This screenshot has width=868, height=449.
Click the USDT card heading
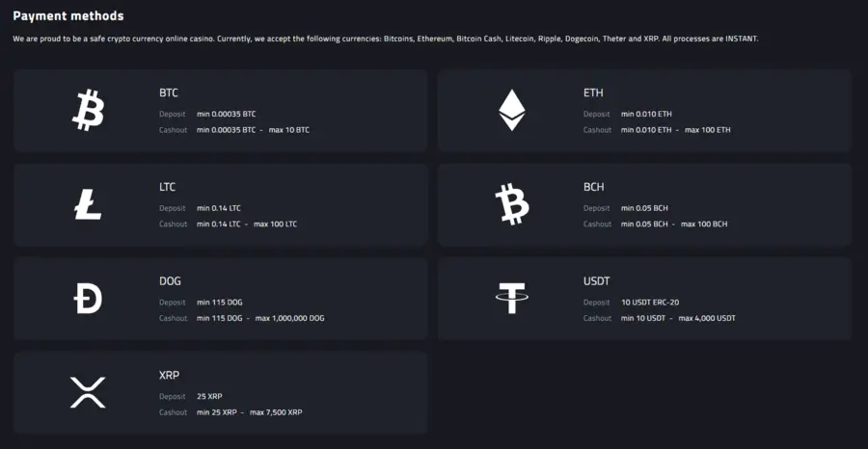pyautogui.click(x=596, y=281)
